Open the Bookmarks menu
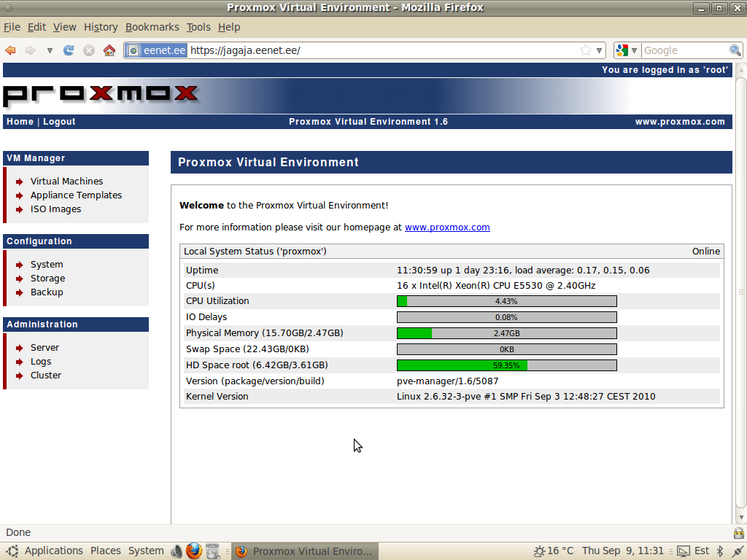The image size is (747, 560). point(152,27)
